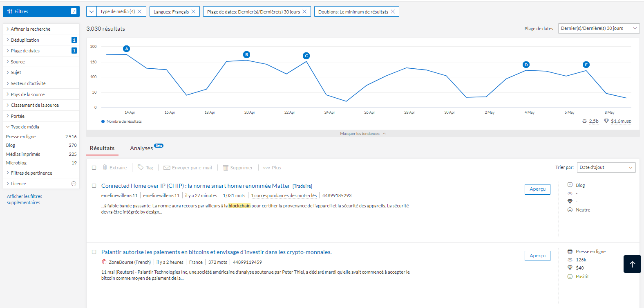Click the 2,5b total reach value
The image size is (644, 308).
coord(594,121)
